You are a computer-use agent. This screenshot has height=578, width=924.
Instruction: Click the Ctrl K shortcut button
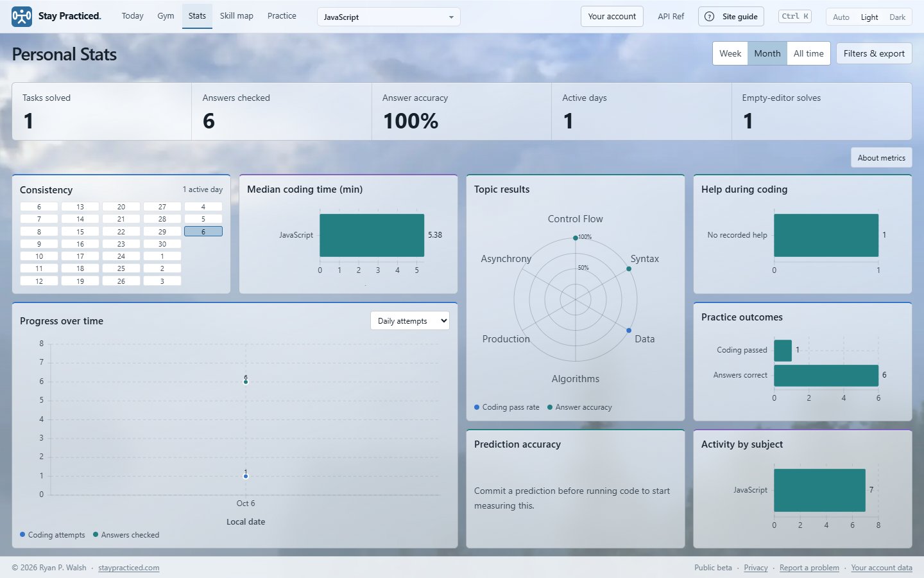[795, 17]
